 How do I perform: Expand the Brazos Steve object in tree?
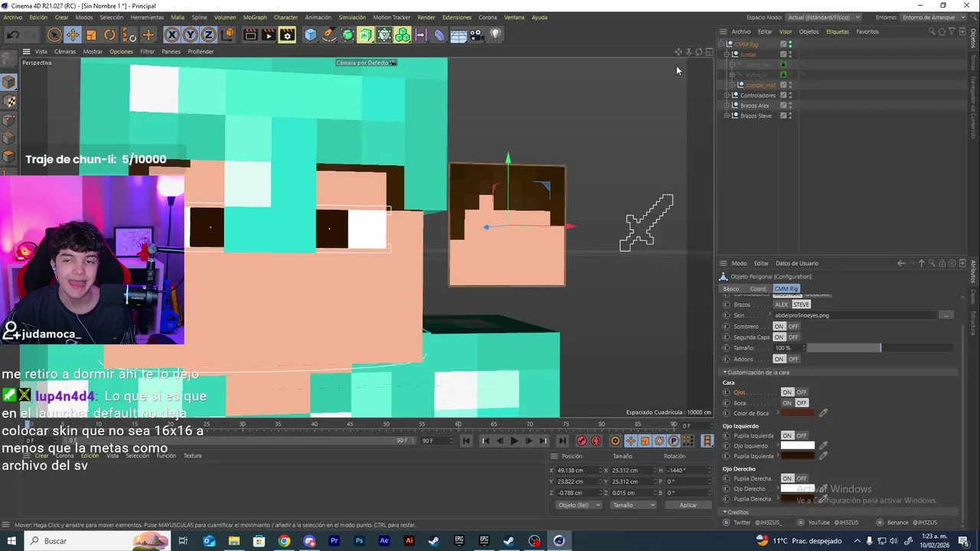coord(727,116)
